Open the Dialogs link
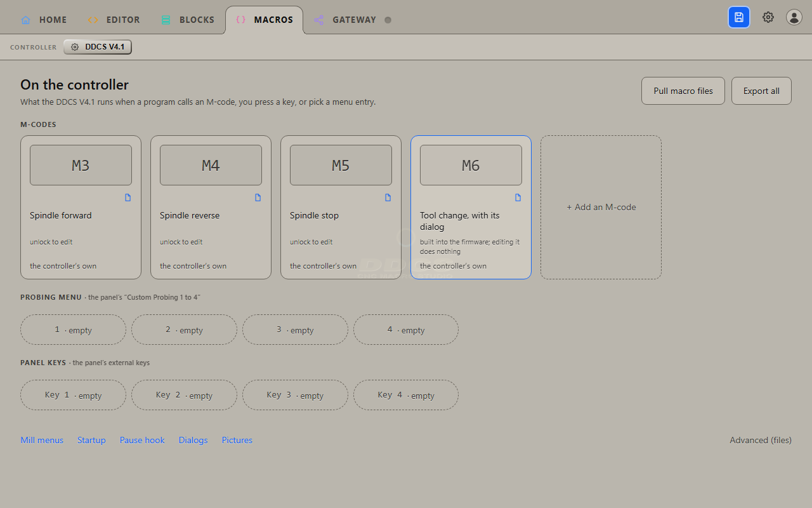 [x=193, y=440]
